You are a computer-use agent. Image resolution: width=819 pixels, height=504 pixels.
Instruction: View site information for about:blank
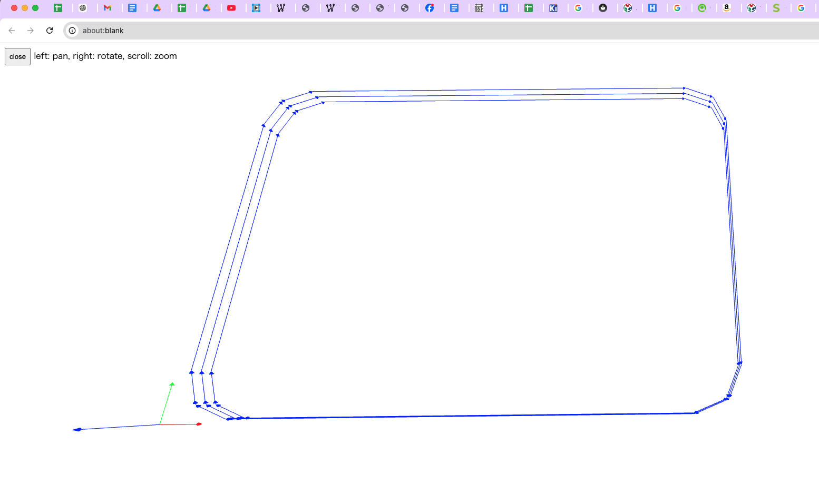[x=72, y=31]
